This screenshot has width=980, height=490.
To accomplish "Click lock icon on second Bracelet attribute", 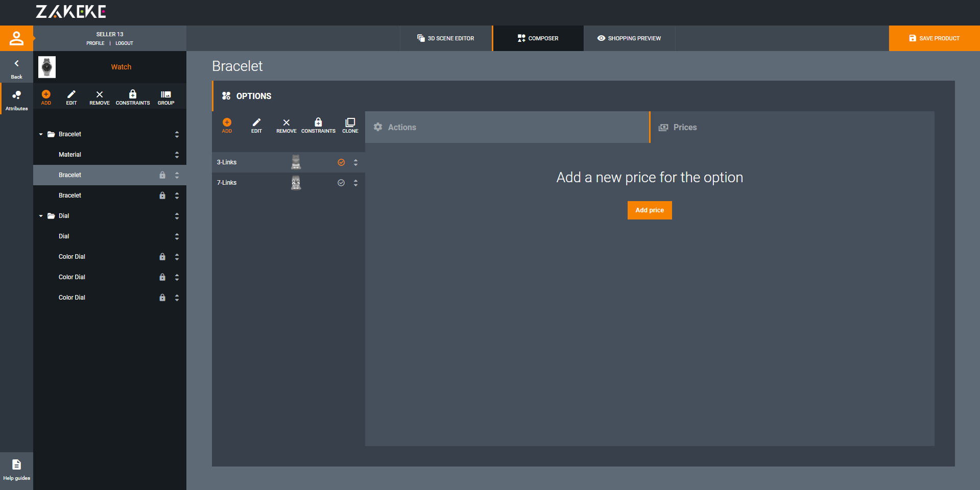I will [162, 195].
